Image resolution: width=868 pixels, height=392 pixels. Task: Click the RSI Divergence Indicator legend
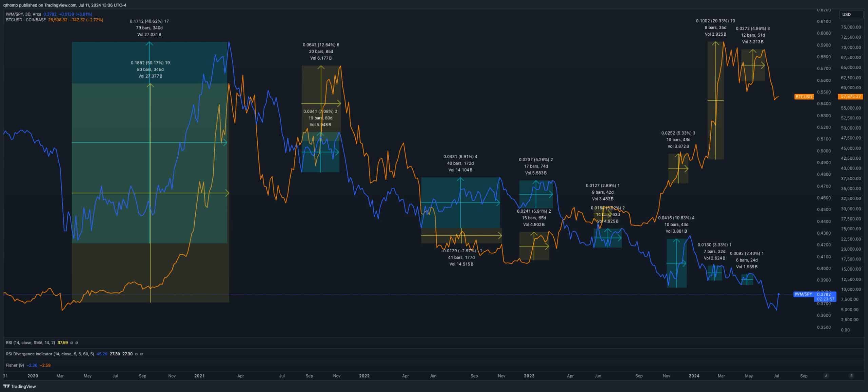[x=50, y=354]
